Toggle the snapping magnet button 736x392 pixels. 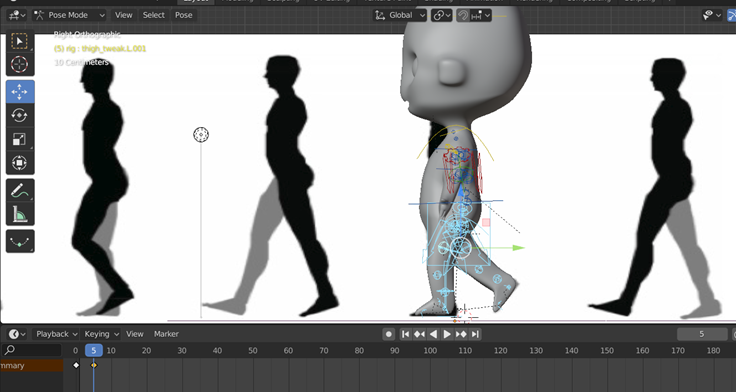tap(463, 15)
